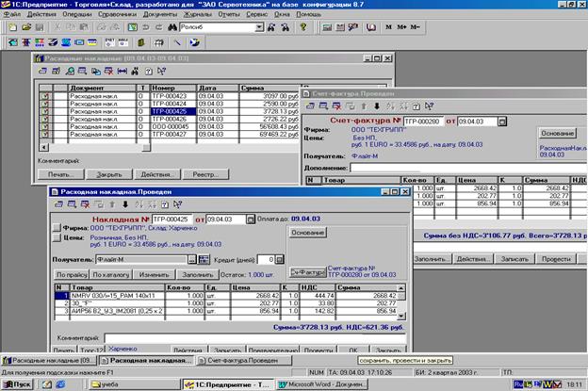Click first toolbar icon in Расходная накладная window
588x391 pixels.
coord(58,204)
